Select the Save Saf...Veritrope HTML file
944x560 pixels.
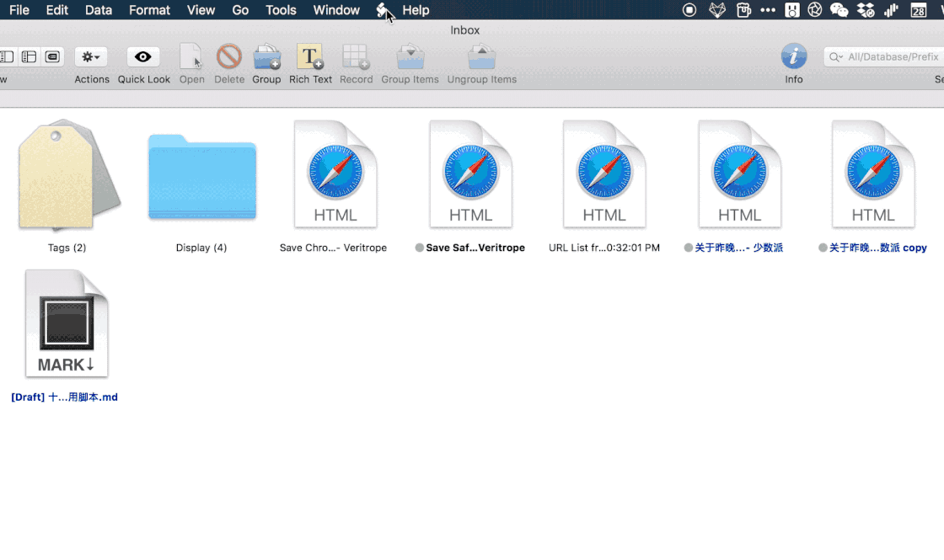pos(471,174)
